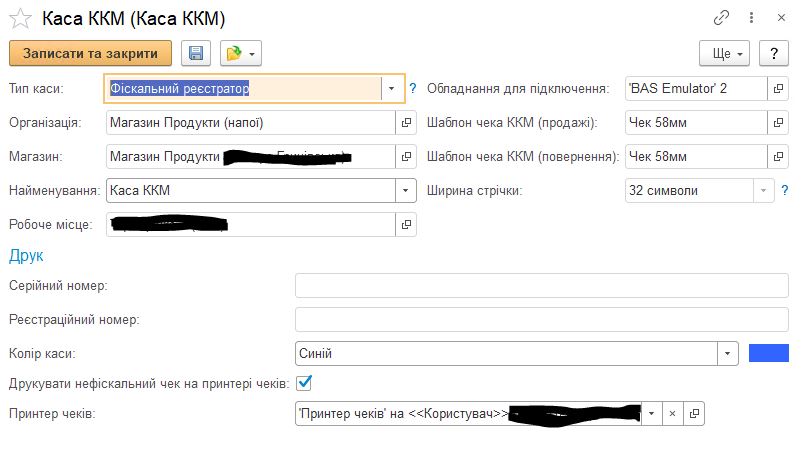The width and height of the screenshot is (803, 460).
Task: Expand the Колір каси dropdown
Action: [728, 353]
